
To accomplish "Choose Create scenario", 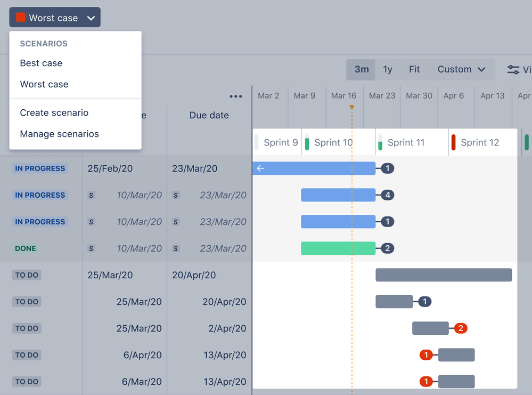I will [x=54, y=113].
